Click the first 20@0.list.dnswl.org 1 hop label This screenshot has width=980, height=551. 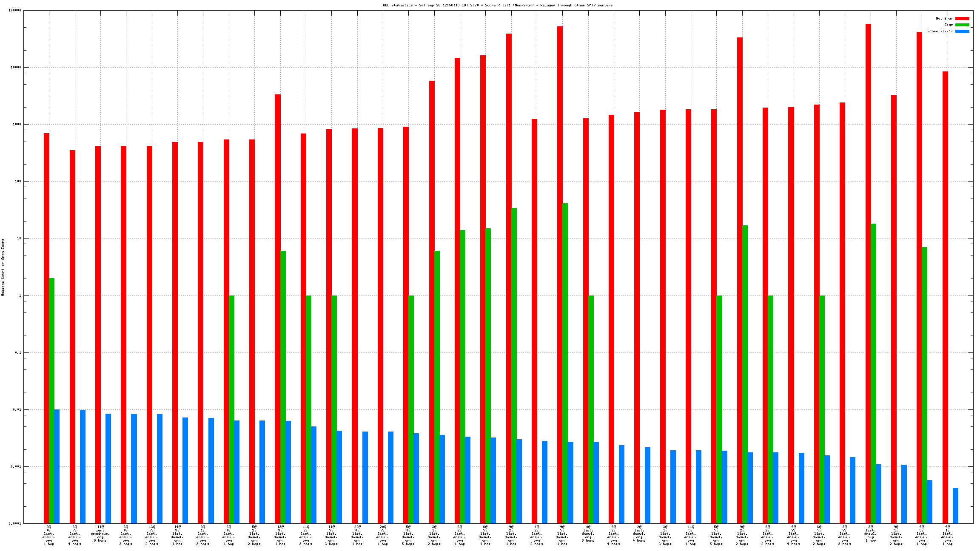tap(357, 536)
